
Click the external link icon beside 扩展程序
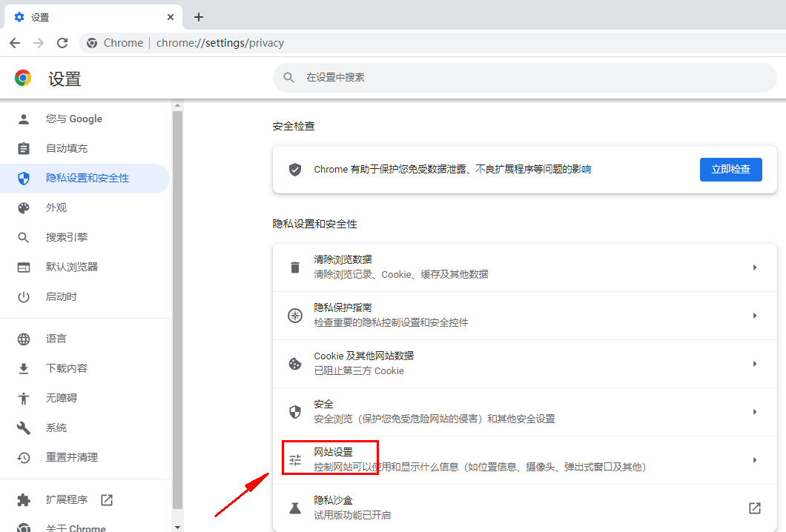[107, 499]
